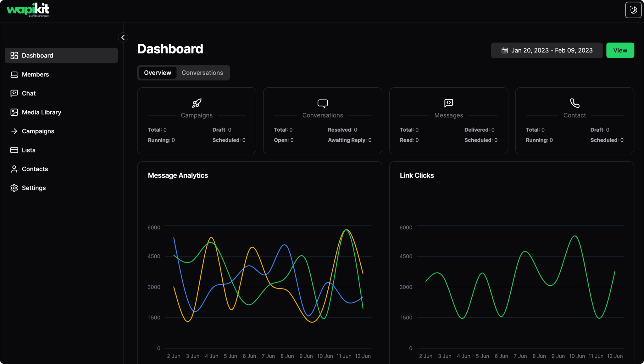Image resolution: width=644 pixels, height=364 pixels.
Task: Open Settings in the sidebar
Action: [61, 188]
